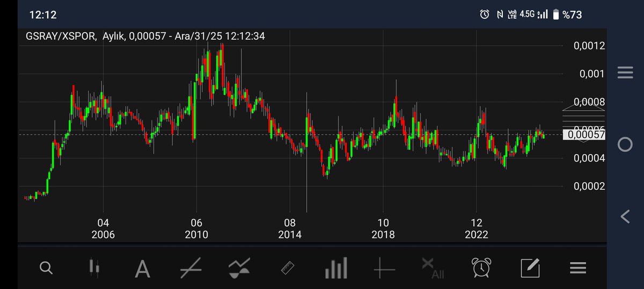Set a price alarm clock icon

pyautogui.click(x=481, y=268)
